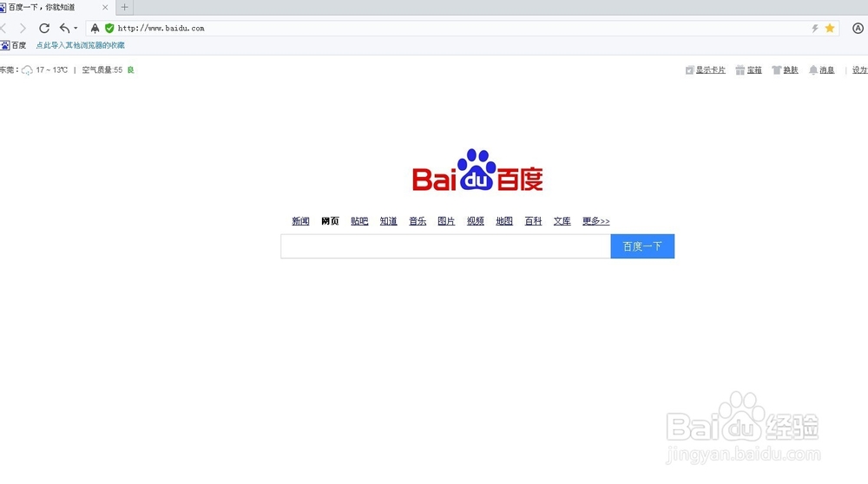The height and width of the screenshot is (484, 868).
Task: Click the undo closed tab arrow icon
Action: point(65,29)
